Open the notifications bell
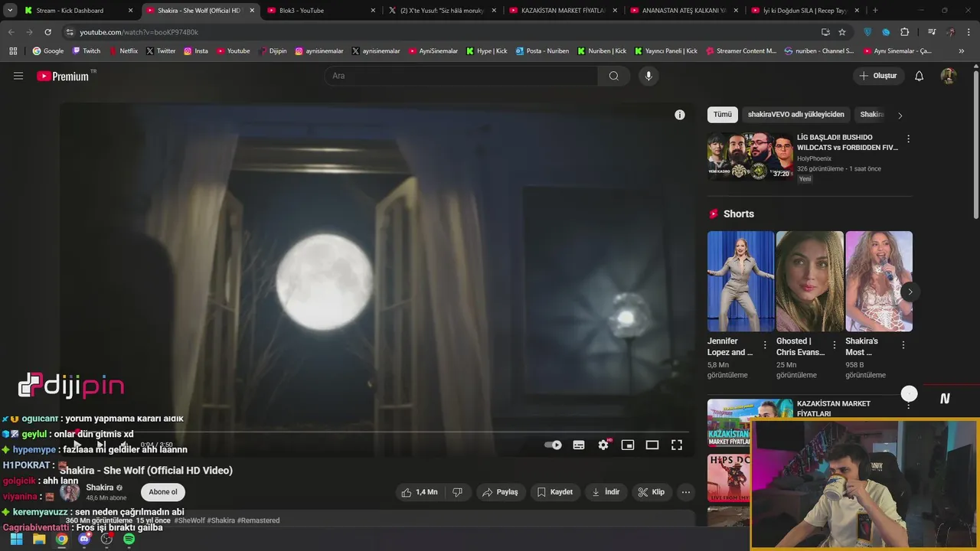 (x=920, y=76)
